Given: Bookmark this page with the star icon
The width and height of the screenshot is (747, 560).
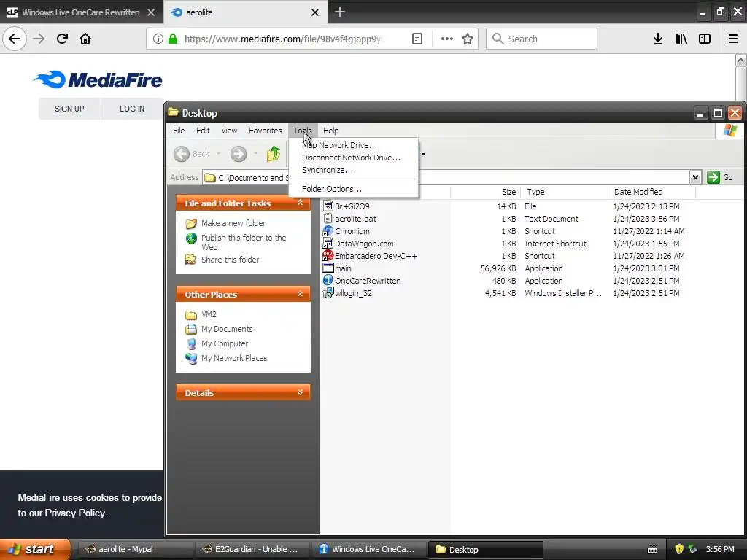Looking at the screenshot, I should click(x=468, y=39).
